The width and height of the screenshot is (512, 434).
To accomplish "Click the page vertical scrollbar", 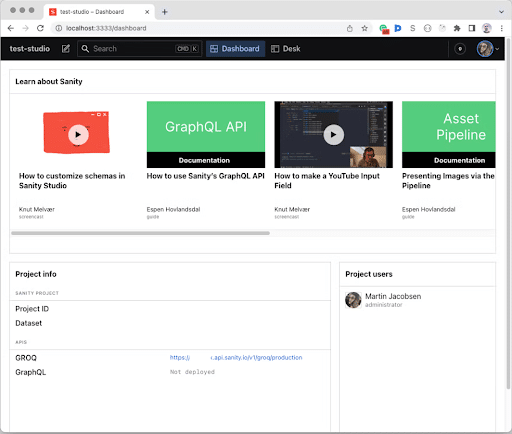I will [x=508, y=213].
